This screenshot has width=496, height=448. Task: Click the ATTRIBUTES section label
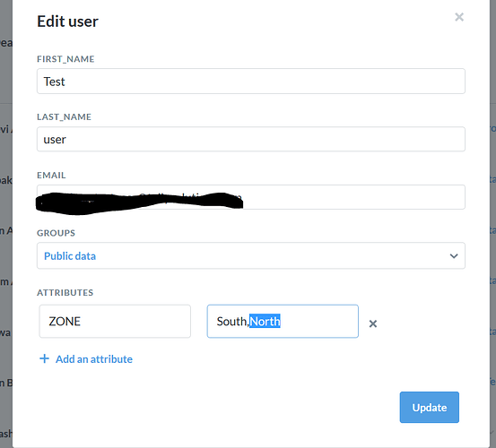click(x=65, y=293)
